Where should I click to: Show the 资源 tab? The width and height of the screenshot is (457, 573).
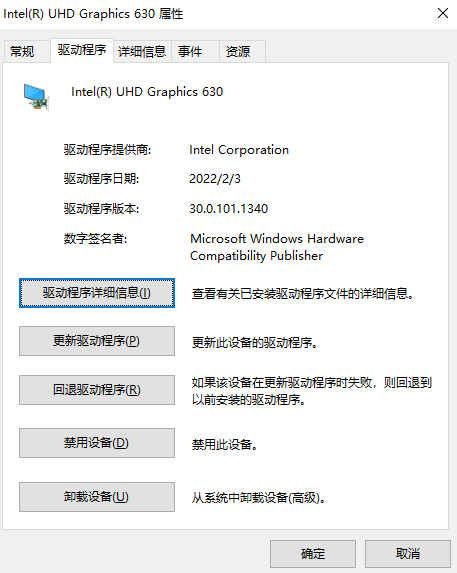coord(238,52)
